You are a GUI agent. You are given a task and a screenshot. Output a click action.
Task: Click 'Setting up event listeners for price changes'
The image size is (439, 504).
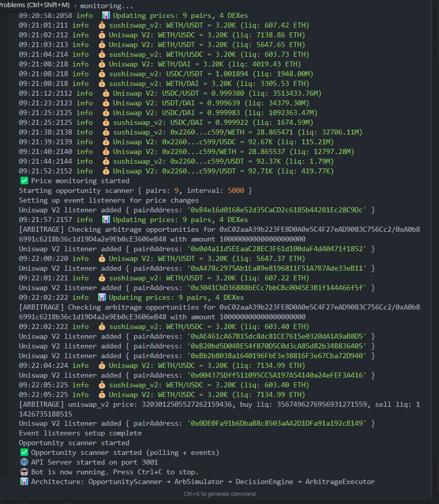pyautogui.click(x=108, y=200)
